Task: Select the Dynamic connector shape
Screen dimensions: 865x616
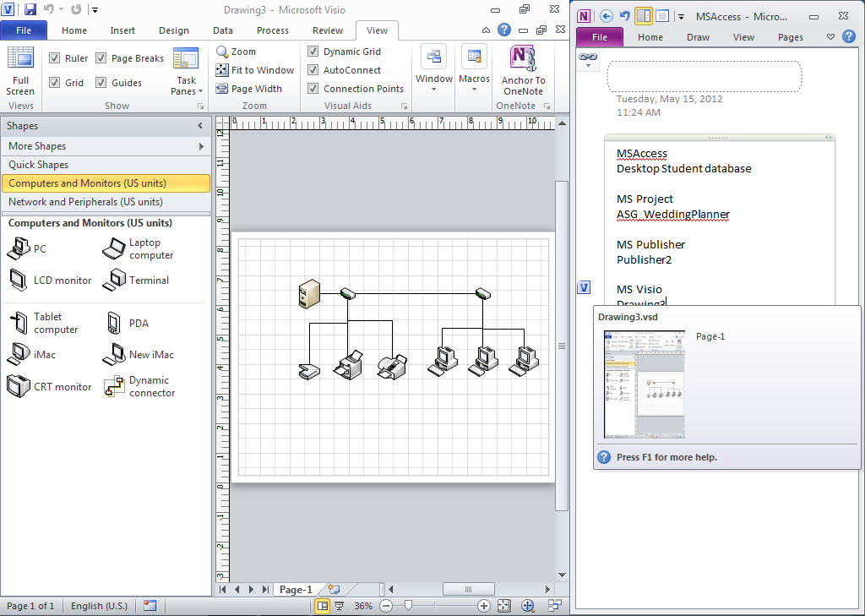Action: (139, 386)
